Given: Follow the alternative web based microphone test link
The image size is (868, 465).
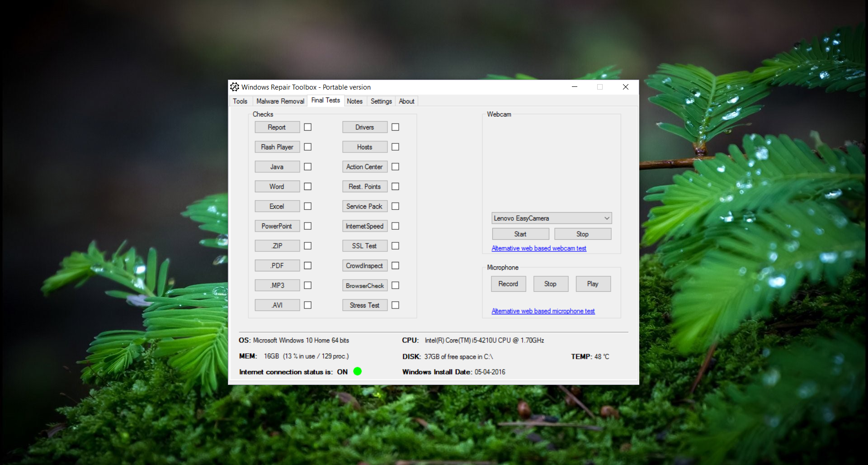Looking at the screenshot, I should pos(542,311).
